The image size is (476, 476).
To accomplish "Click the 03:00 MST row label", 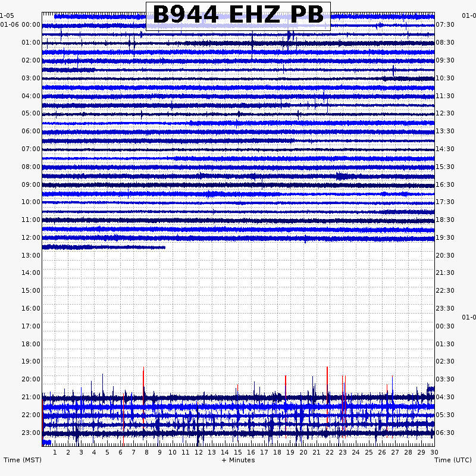I will [31, 78].
